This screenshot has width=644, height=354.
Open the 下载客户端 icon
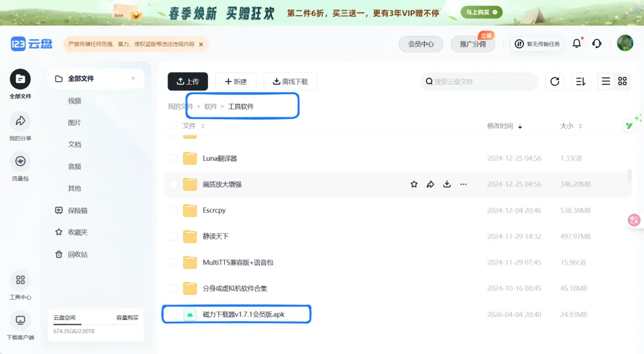tap(20, 320)
